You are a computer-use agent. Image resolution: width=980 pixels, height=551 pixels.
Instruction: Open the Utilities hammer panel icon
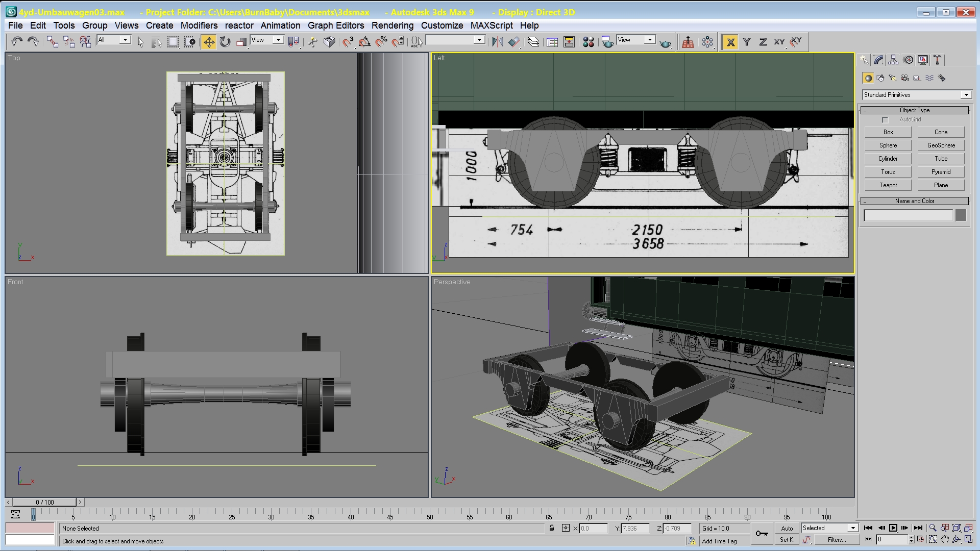coord(938,60)
